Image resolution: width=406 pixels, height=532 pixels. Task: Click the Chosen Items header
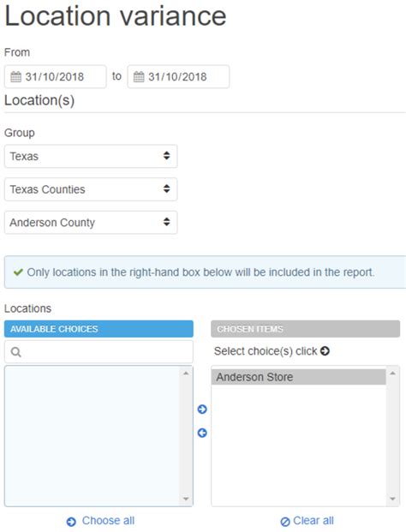[305, 329]
